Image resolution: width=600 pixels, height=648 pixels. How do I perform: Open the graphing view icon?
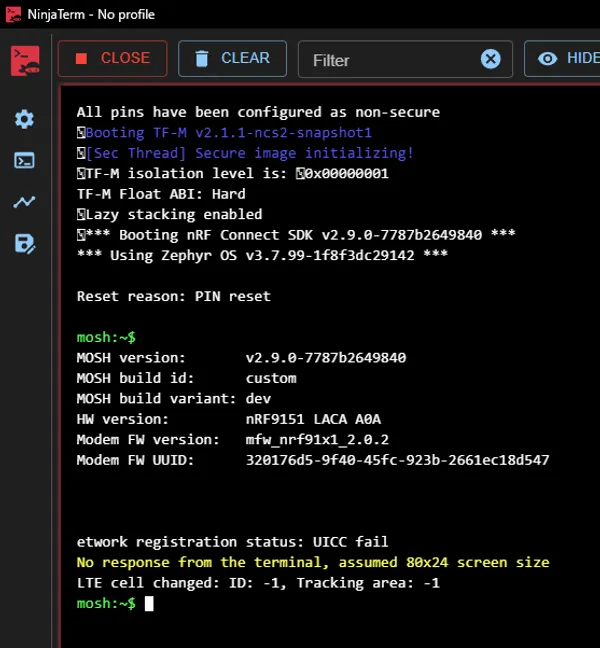pos(24,202)
